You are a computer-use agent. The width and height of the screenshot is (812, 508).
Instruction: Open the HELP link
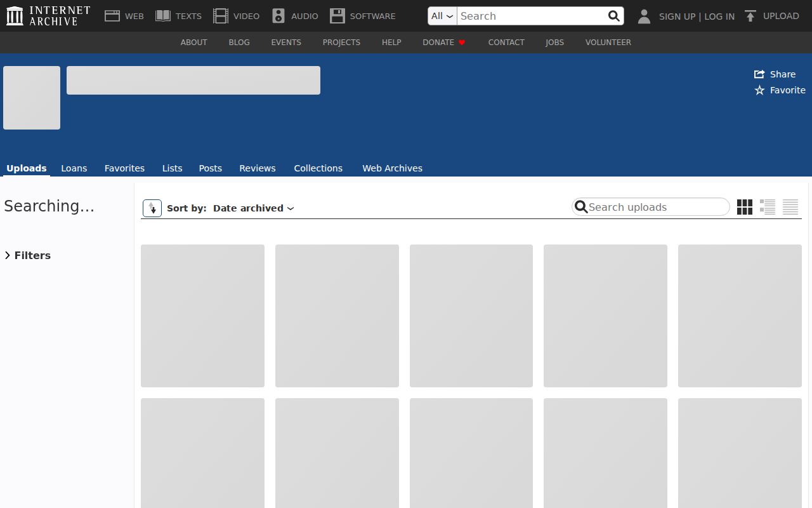(x=391, y=43)
